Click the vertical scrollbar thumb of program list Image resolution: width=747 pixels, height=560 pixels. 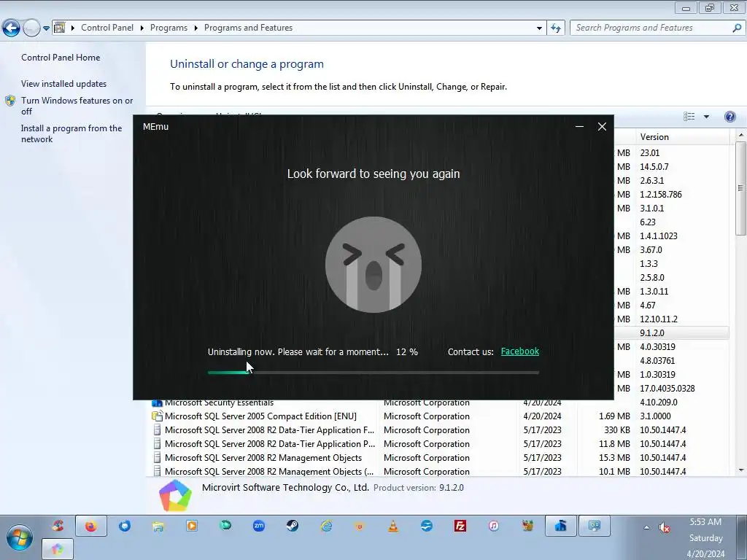741,189
